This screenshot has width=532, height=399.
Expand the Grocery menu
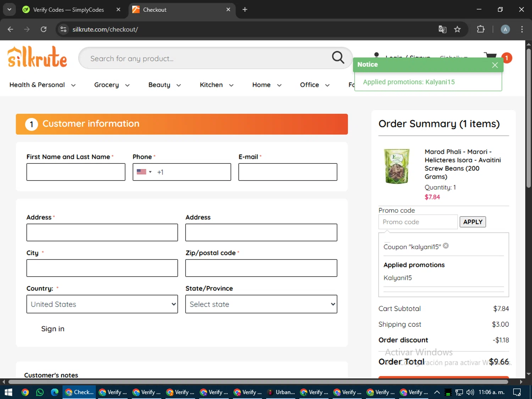tap(112, 85)
